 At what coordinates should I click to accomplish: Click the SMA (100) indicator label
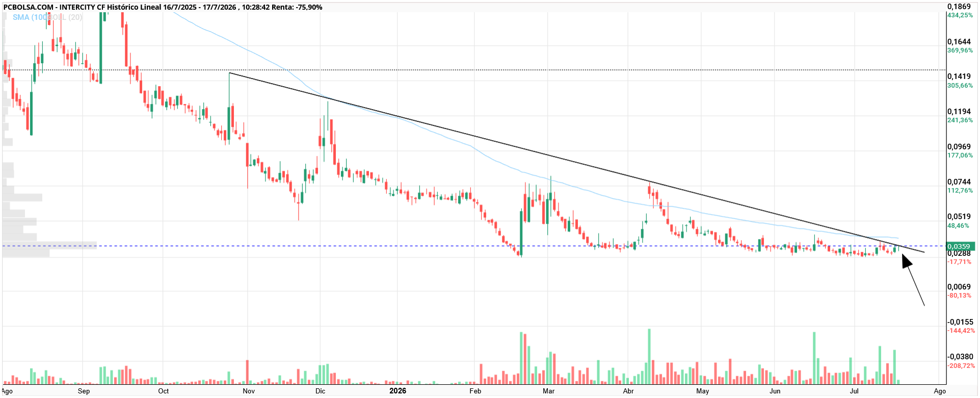(x=31, y=17)
